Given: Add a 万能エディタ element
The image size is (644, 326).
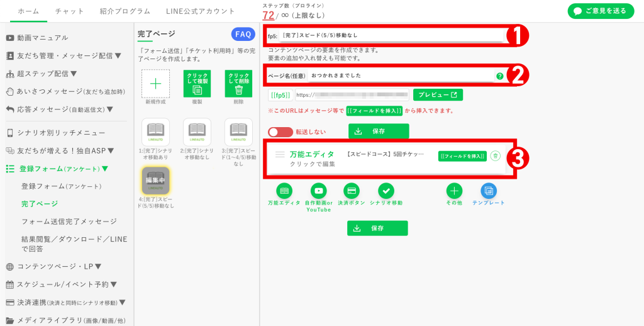Looking at the screenshot, I should tap(284, 191).
